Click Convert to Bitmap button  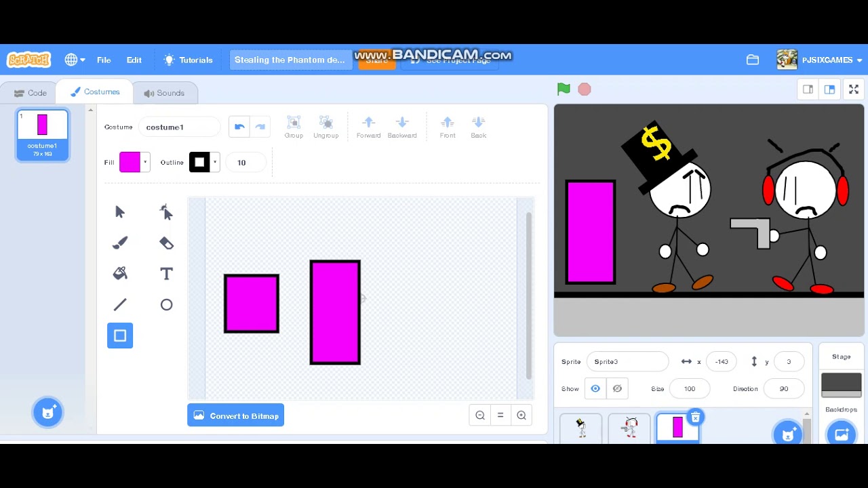click(236, 415)
